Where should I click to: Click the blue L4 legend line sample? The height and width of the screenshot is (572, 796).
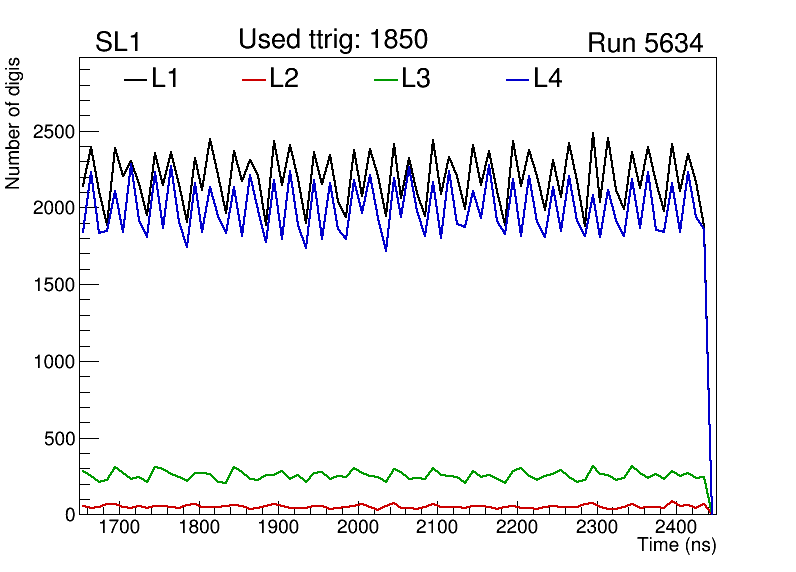coord(517,81)
